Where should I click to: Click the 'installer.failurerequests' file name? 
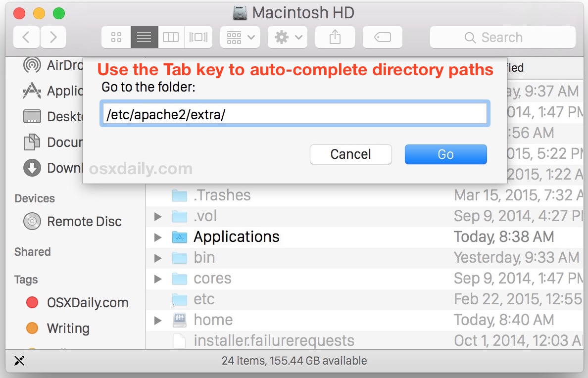274,340
